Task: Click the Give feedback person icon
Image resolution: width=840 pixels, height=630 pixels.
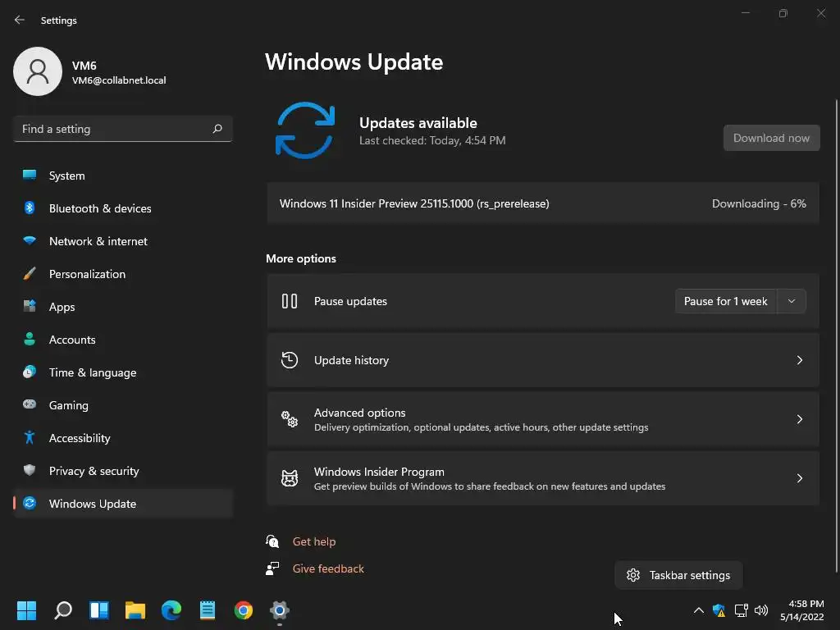Action: pyautogui.click(x=272, y=568)
